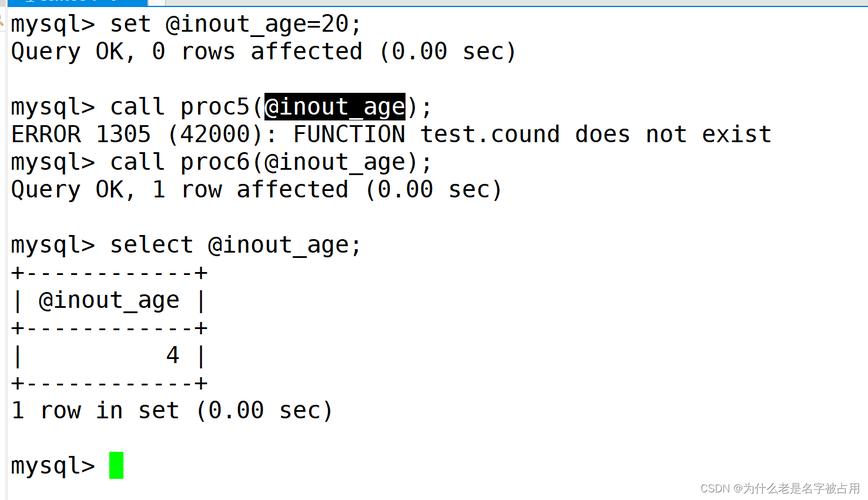Click 'Query OK, 1 row affected' line
Image resolution: width=868 pixels, height=500 pixels.
coord(256,190)
